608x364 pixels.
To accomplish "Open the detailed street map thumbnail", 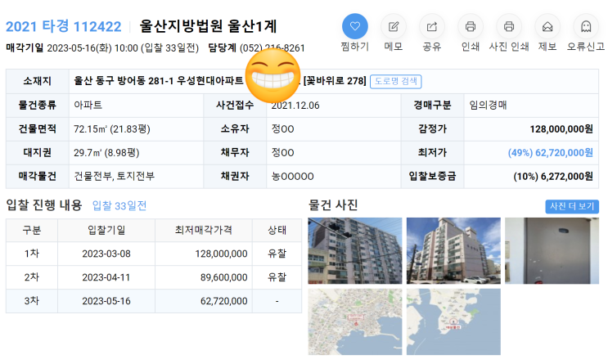I will tap(355, 321).
